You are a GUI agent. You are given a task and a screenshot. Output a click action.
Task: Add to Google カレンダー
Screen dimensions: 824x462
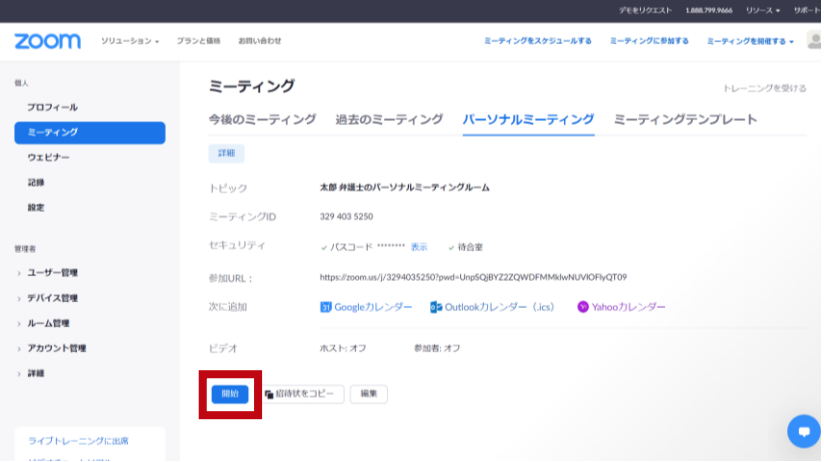coord(366,307)
